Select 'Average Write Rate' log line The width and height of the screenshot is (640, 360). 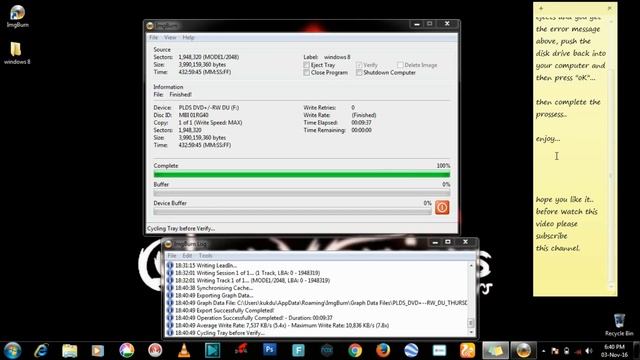pos(278,325)
